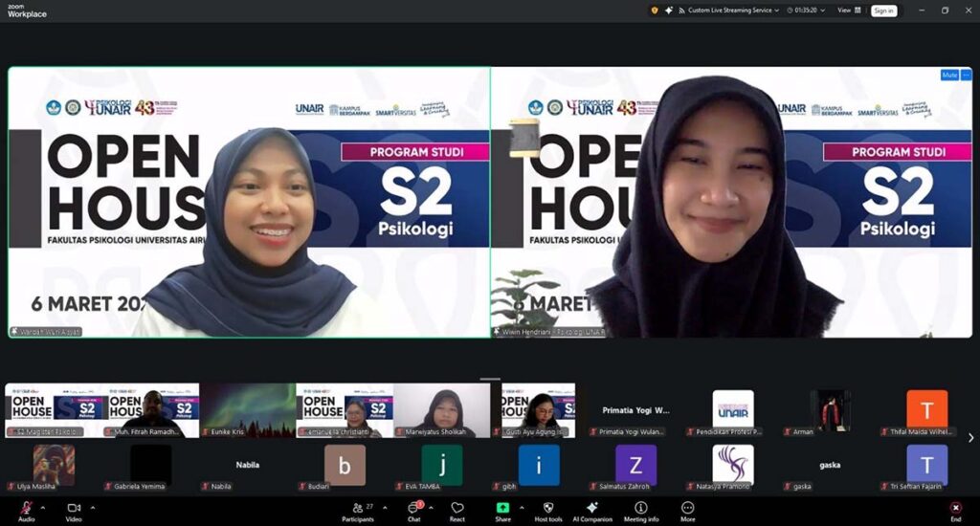The image size is (980, 526).
Task: Click the encryption shield icon in title bar
Action: click(655, 11)
